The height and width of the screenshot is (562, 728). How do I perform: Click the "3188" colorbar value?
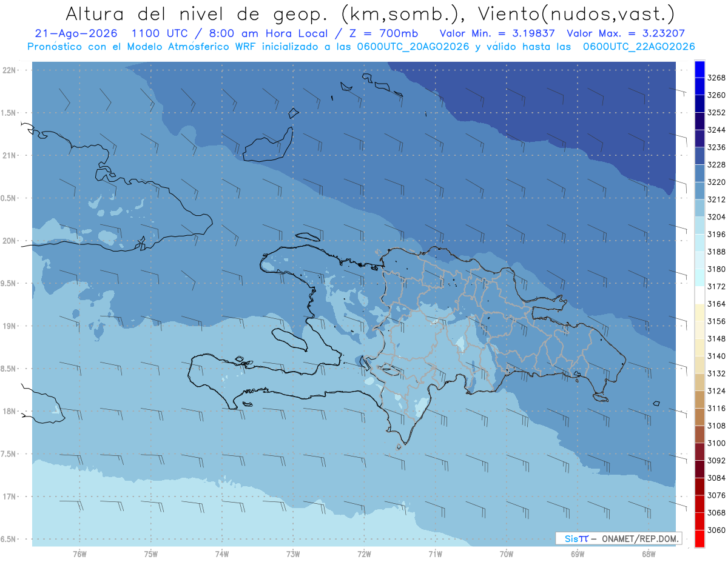tap(716, 252)
